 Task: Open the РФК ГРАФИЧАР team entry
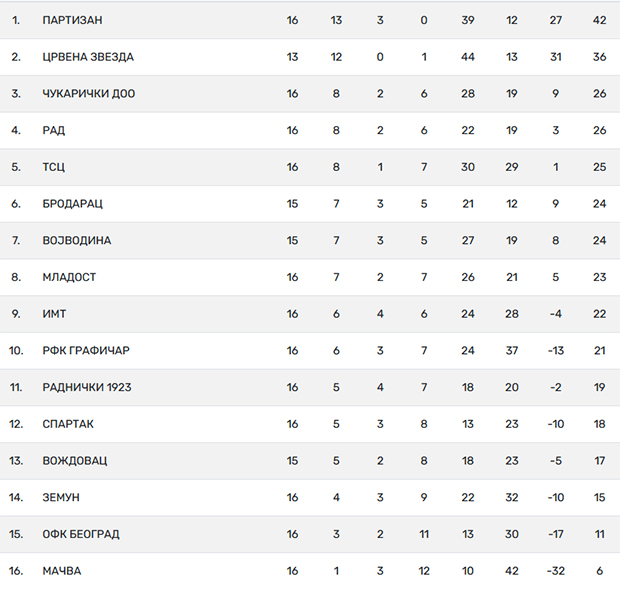coord(86,351)
